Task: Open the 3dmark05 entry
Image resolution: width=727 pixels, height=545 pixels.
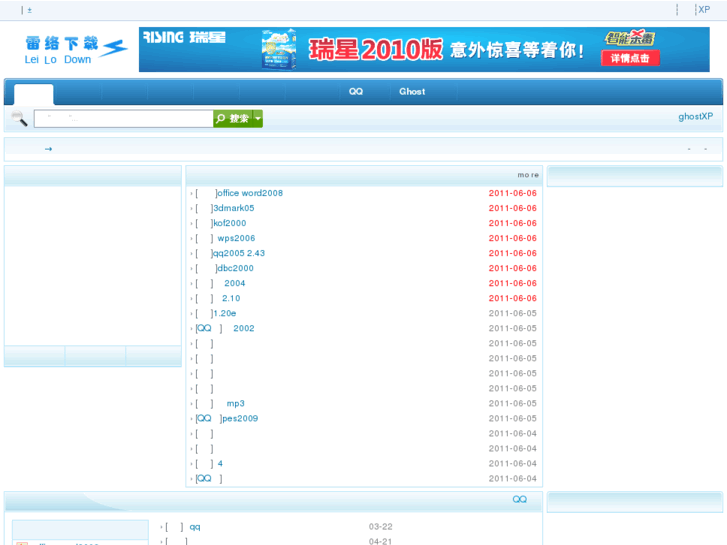Action: point(234,208)
